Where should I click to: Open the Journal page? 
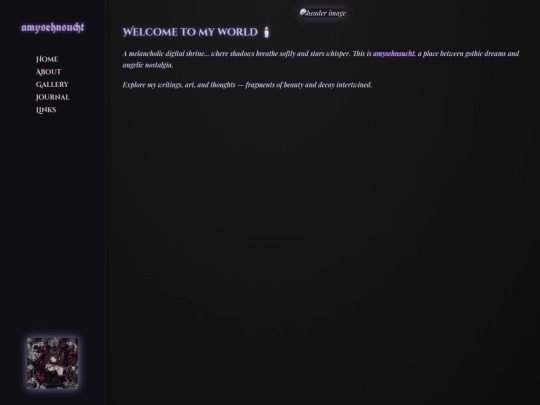[x=53, y=97]
